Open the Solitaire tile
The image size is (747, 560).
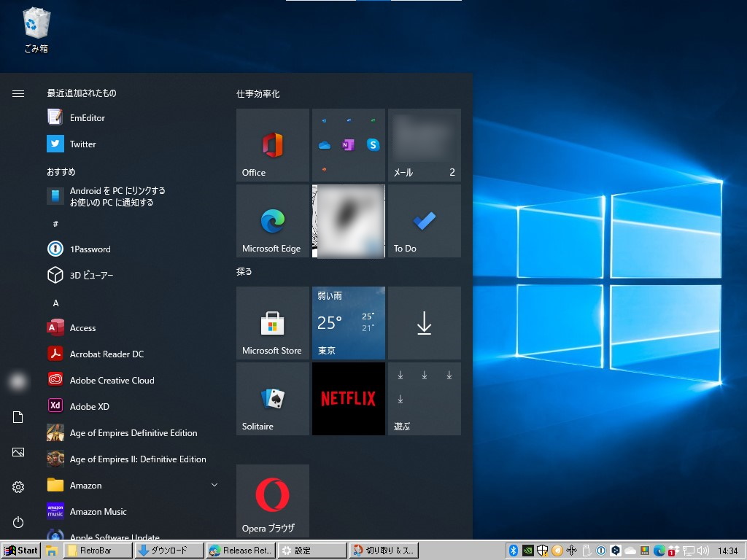click(273, 399)
